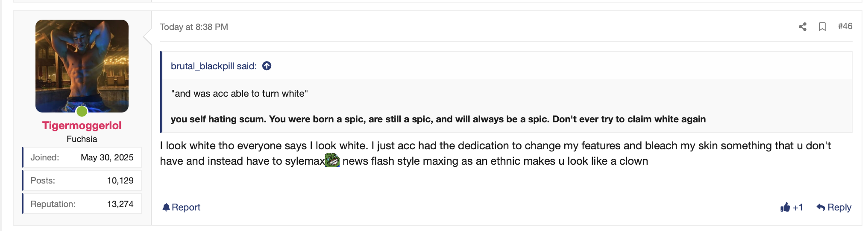Click the grinning frog emoji in post

[x=332, y=160]
